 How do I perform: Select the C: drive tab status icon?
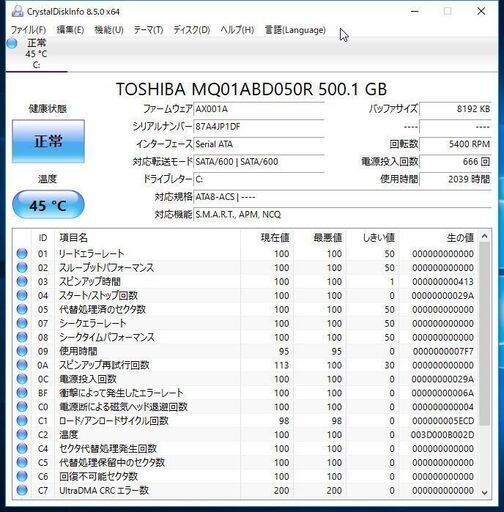12,43
